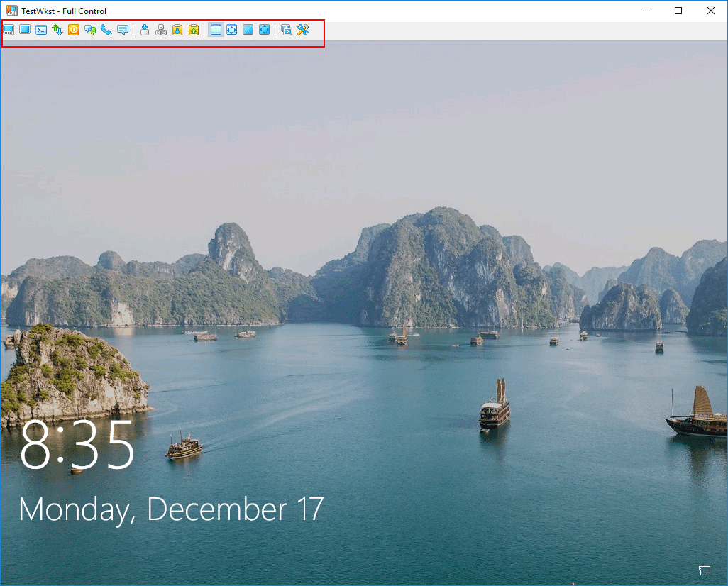Enable the scaled full-screen view mode

(265, 30)
